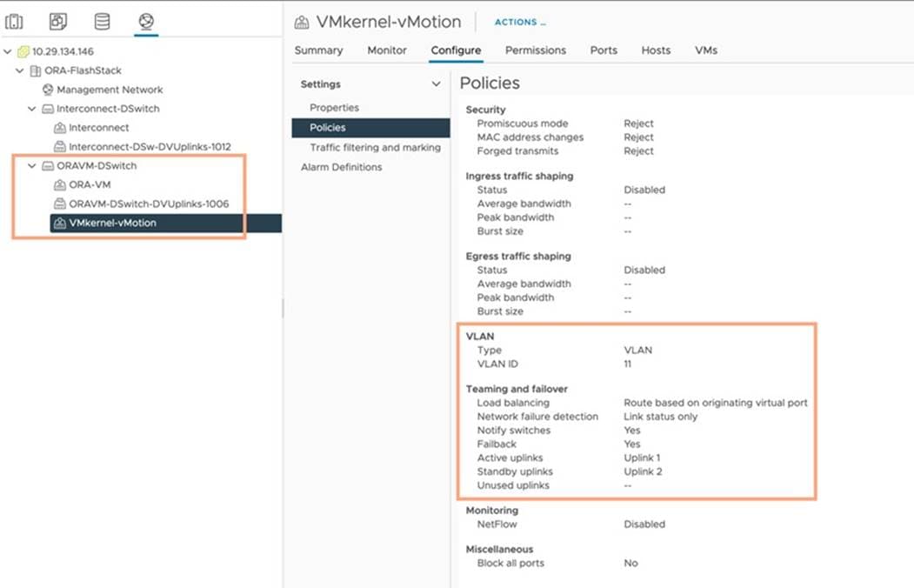Switch to the Hosts tab
This screenshot has height=588, width=914.
[656, 50]
